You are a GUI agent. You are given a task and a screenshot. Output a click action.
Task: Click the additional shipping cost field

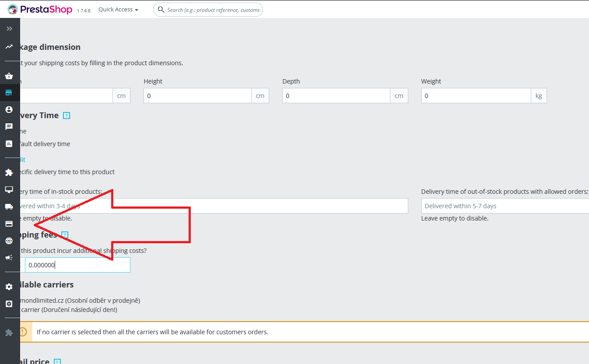pos(77,265)
